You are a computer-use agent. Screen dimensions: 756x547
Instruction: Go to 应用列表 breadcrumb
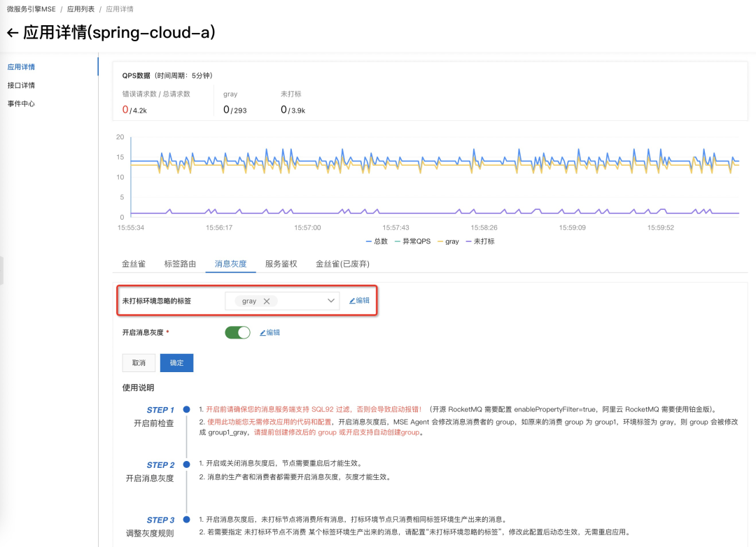(80, 9)
